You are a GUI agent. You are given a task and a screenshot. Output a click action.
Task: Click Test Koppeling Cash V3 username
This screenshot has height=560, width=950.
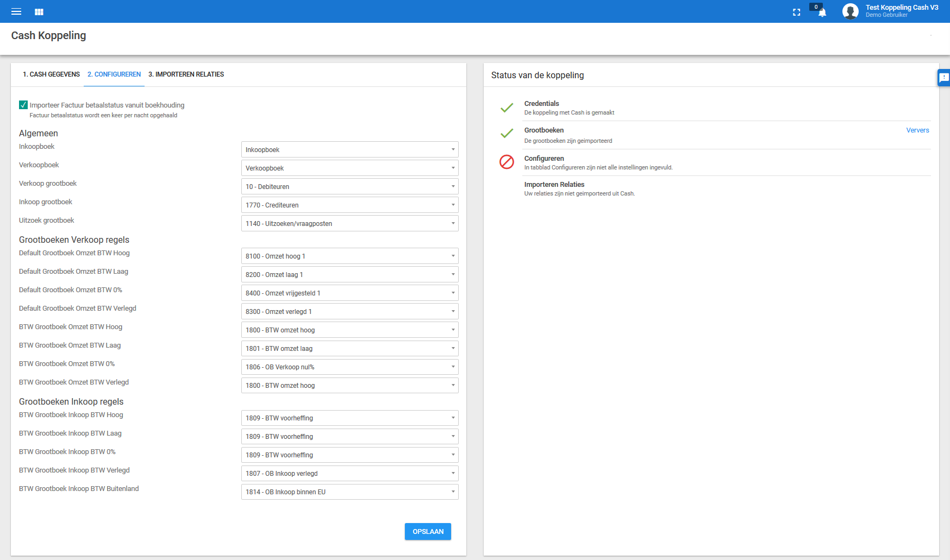point(902,8)
